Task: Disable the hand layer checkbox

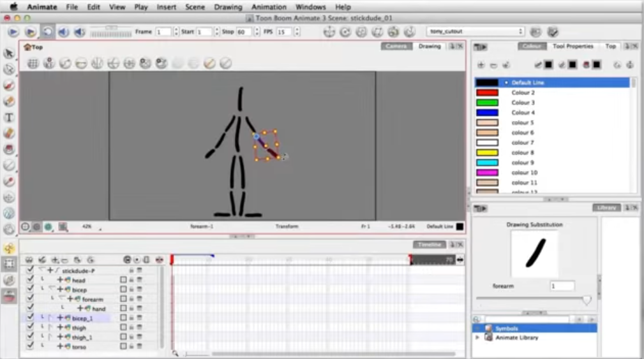Action: (x=30, y=308)
